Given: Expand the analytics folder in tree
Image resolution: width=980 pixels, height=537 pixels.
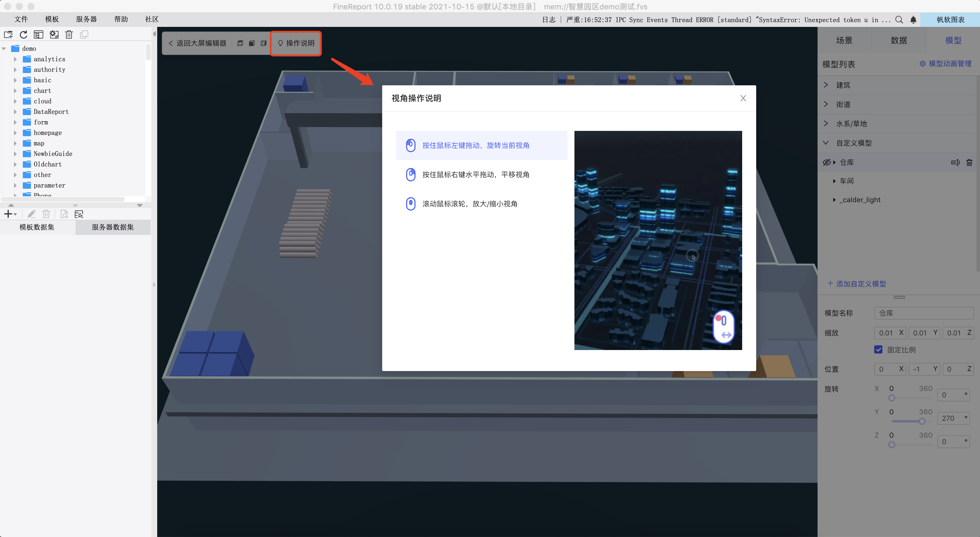Looking at the screenshot, I should point(15,59).
